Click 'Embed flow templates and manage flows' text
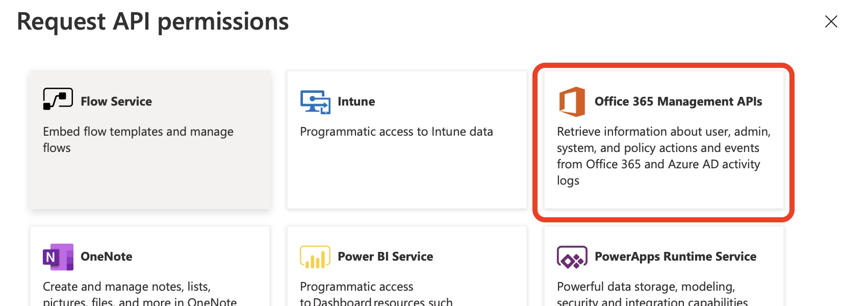This screenshot has width=868, height=306. coord(138,140)
